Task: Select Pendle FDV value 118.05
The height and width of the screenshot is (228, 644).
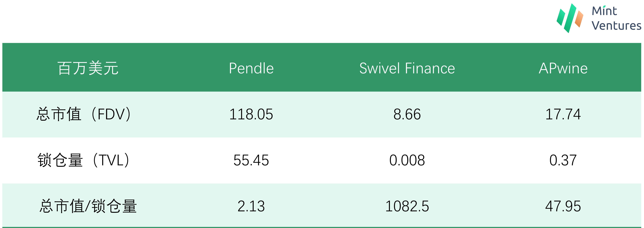Action: tap(251, 114)
